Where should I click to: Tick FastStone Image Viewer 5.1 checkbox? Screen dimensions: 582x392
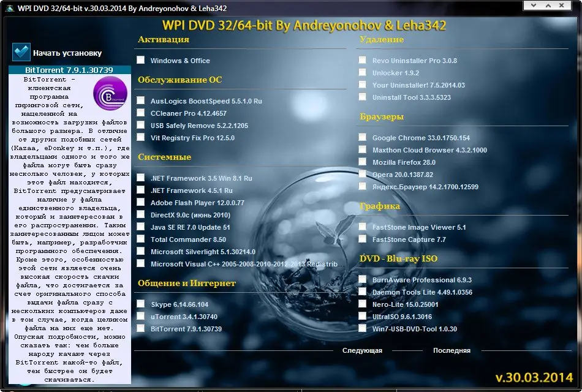[363, 227]
